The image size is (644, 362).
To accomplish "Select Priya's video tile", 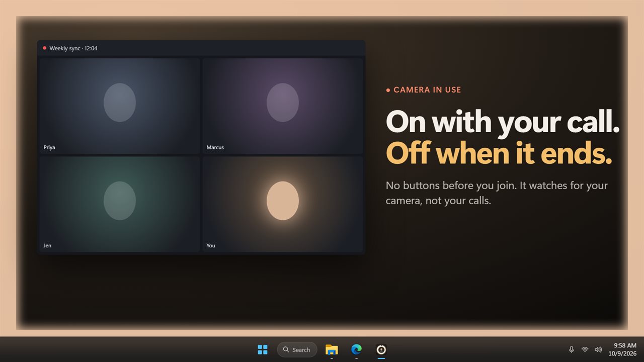I will (x=120, y=106).
